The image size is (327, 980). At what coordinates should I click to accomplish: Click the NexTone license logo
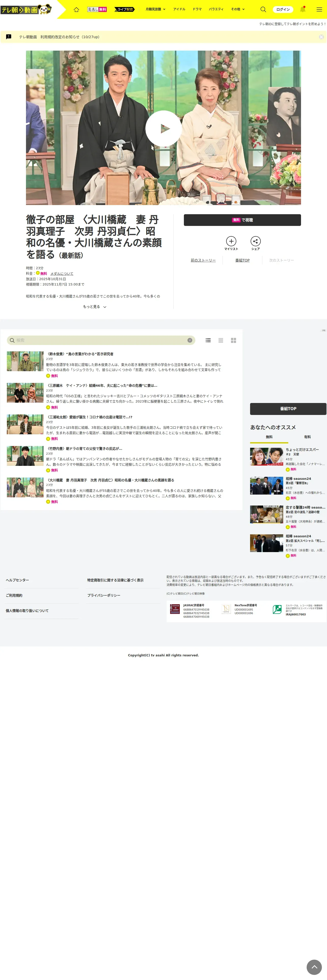click(226, 609)
